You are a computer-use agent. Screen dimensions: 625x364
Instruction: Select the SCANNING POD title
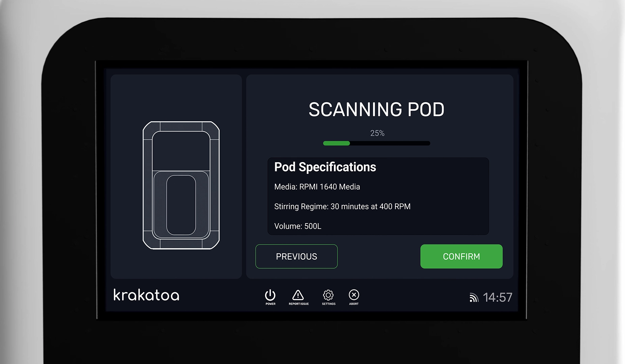377,109
